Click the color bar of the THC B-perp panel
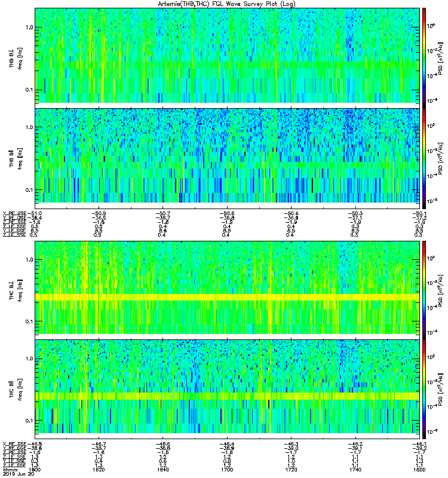Viewport: 448px width, 478px height. 424,290
